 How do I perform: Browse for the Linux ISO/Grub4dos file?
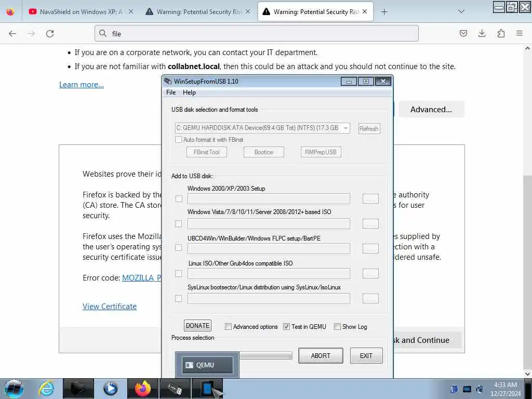coord(370,273)
